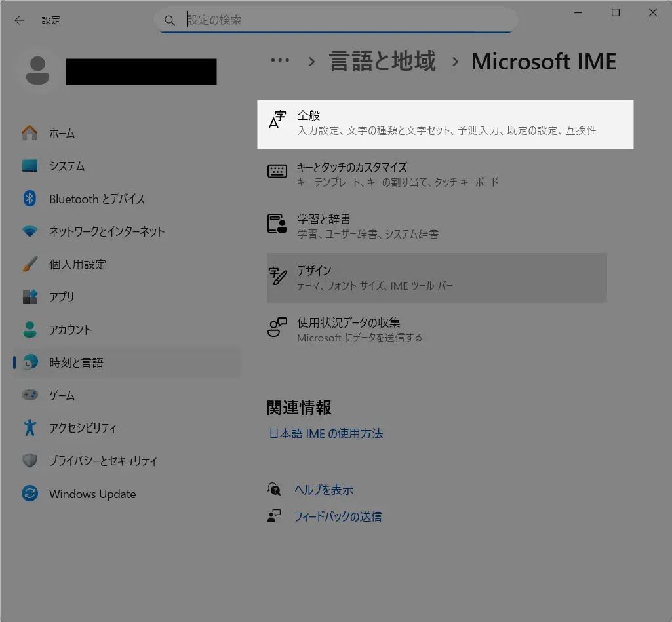
Task: Expand the breadcrumb ellipsis menu
Action: (280, 60)
